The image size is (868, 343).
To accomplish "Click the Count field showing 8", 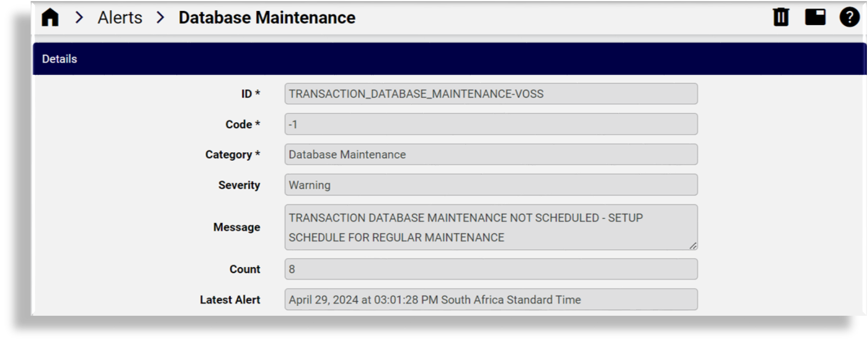I will 490,269.
